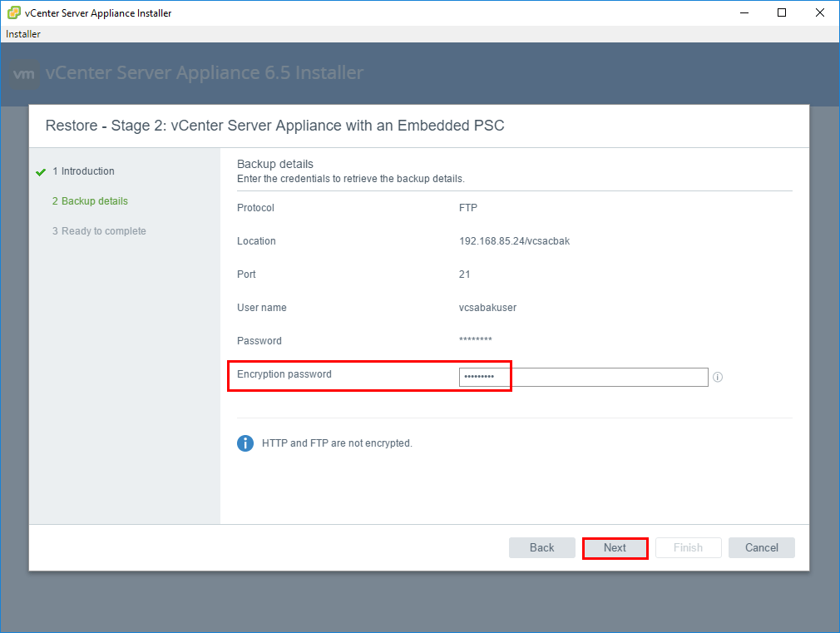Open the Installer menu
This screenshot has height=633, width=840.
pyautogui.click(x=23, y=34)
